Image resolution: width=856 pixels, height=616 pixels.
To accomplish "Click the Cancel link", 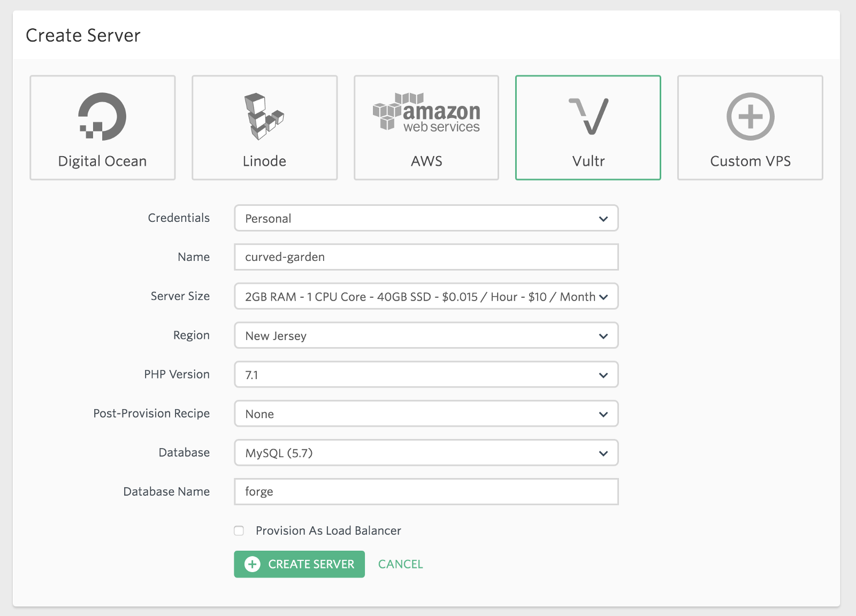I will [x=401, y=564].
